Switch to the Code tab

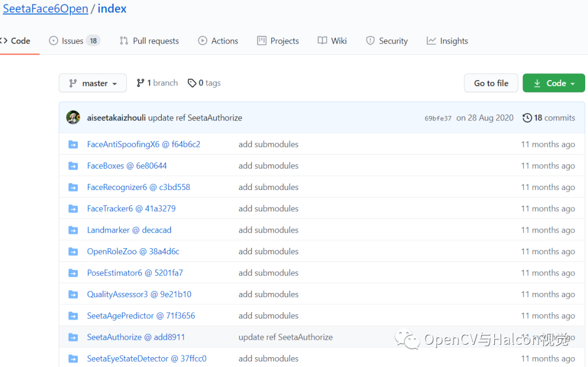[16, 41]
